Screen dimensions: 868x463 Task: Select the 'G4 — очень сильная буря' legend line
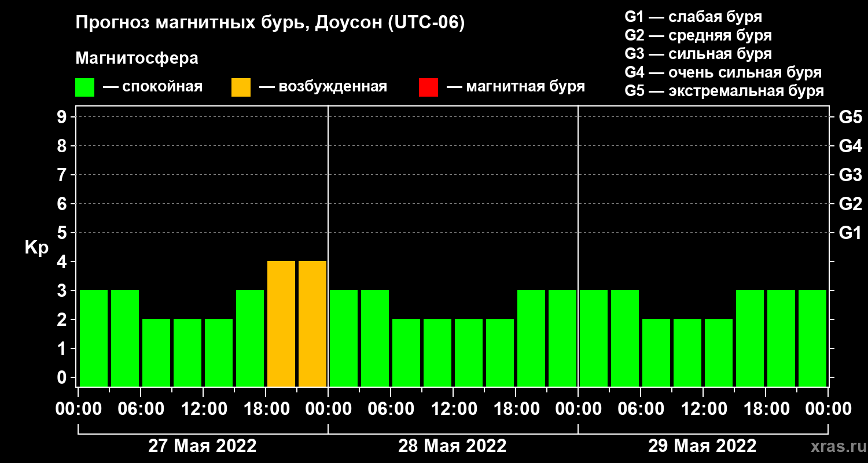[723, 72]
